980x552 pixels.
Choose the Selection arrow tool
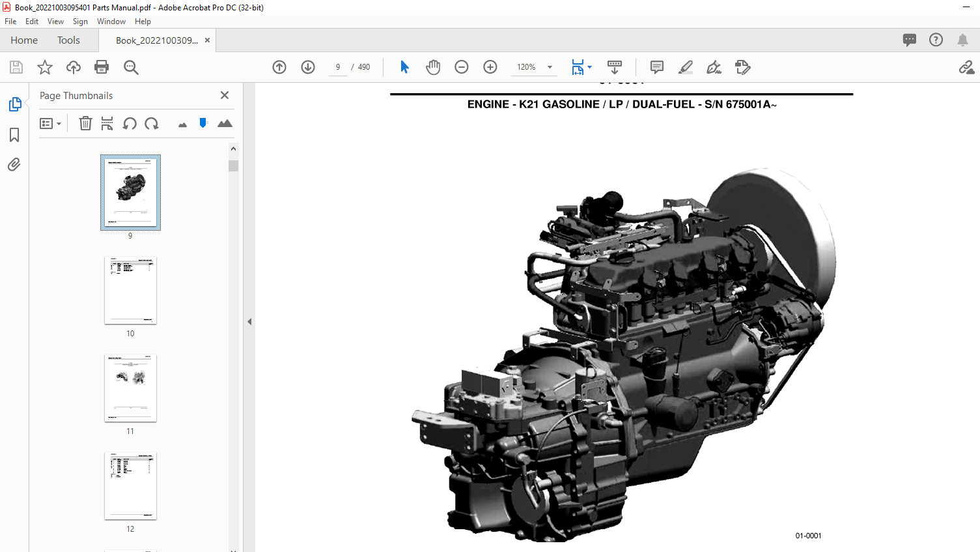(404, 67)
